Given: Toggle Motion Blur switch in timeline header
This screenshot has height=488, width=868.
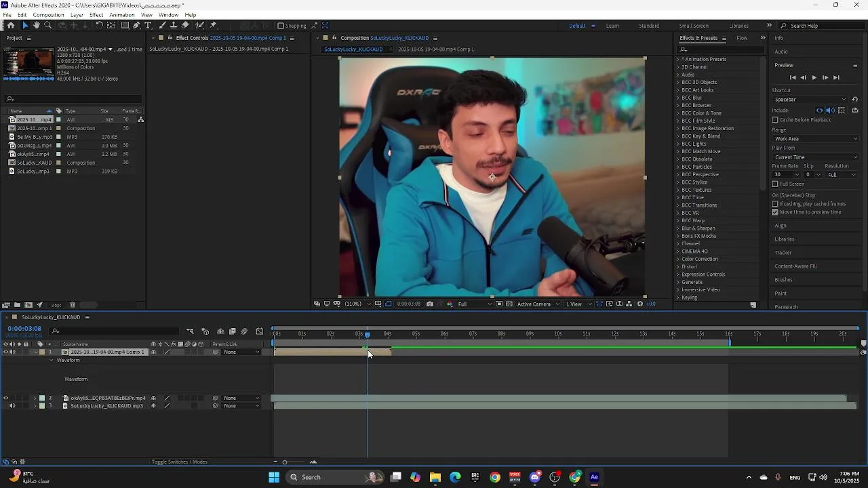Looking at the screenshot, I should click(x=244, y=331).
